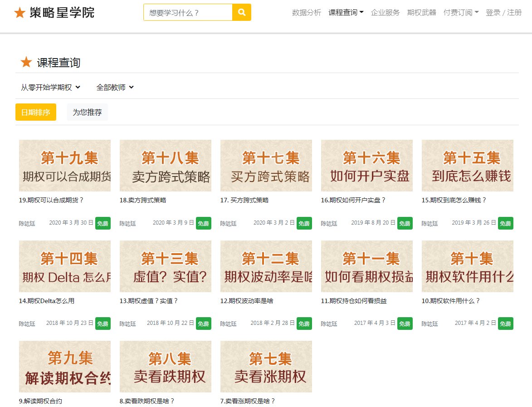532x407 pixels.
Task: Open the 全部教师 teacher filter dropdown
Action: 113,87
